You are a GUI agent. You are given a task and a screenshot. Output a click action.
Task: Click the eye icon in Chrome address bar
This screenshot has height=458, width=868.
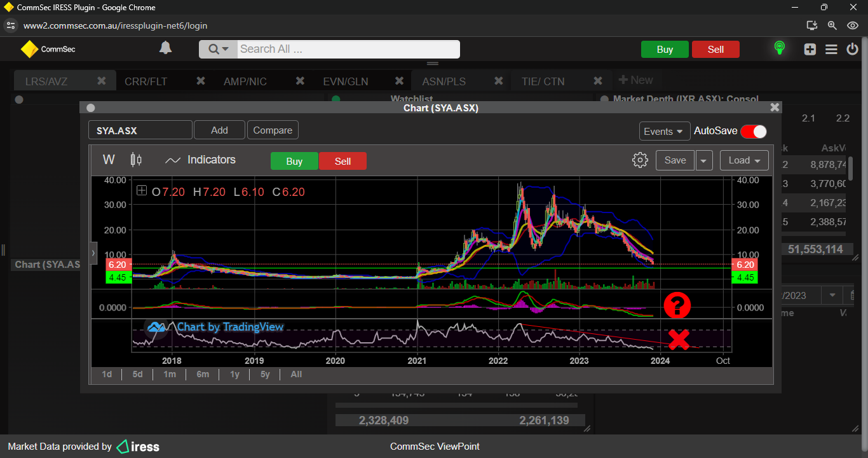(x=853, y=25)
